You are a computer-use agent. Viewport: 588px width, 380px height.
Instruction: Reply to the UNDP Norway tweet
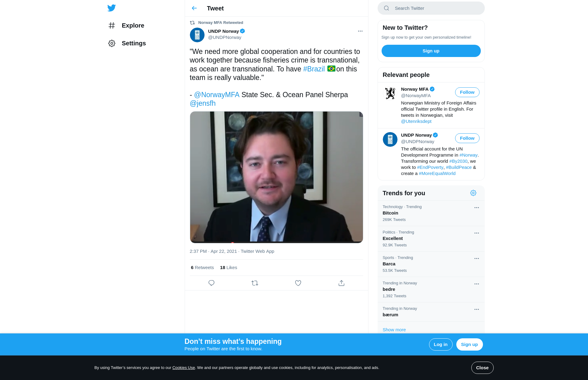(x=211, y=283)
